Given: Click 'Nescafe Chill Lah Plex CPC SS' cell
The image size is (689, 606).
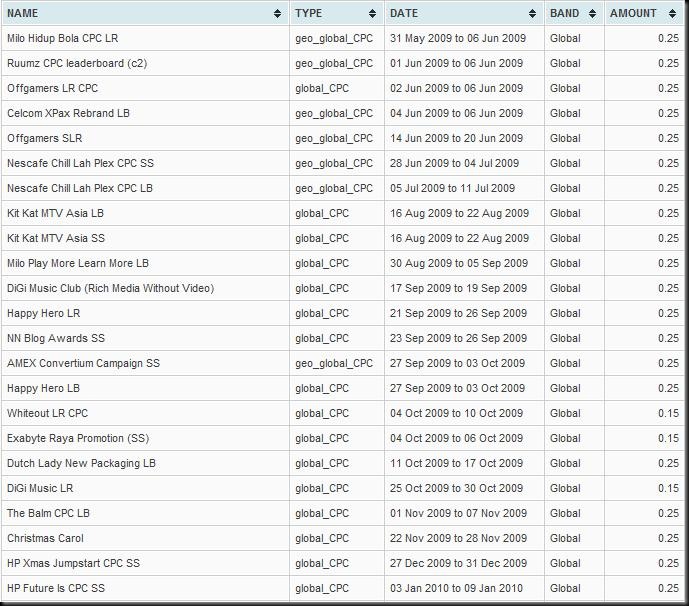Looking at the screenshot, I should point(80,163).
